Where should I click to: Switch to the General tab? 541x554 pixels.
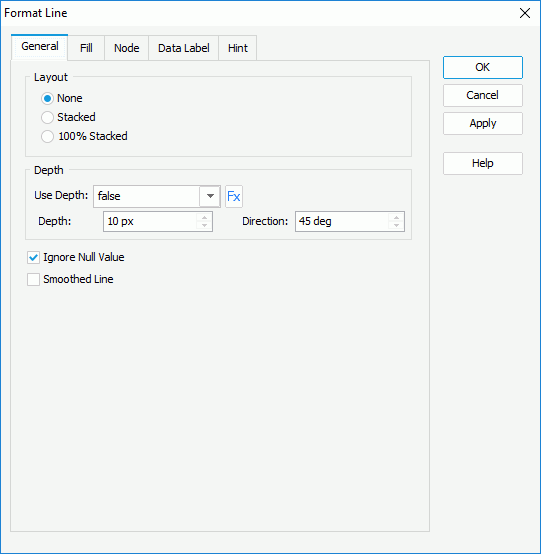click(40, 47)
